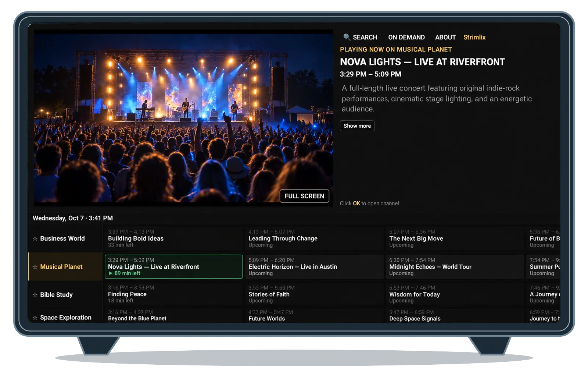Expand description with Show more
Screen dimensions: 588x368
[x=357, y=126]
